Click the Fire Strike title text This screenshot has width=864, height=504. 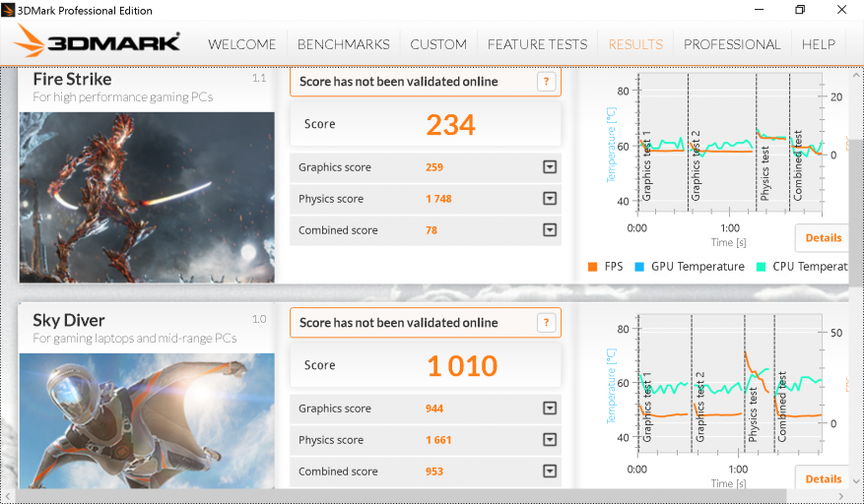[x=72, y=80]
